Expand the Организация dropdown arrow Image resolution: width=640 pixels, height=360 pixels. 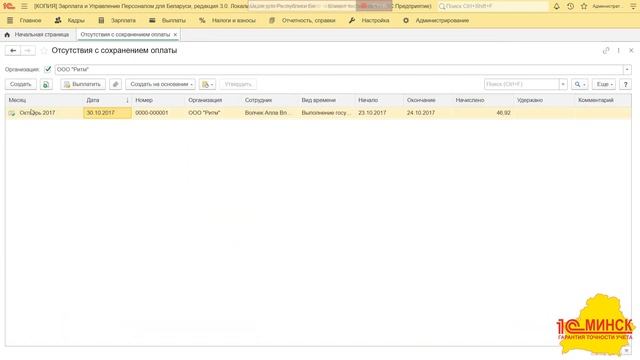[627, 69]
